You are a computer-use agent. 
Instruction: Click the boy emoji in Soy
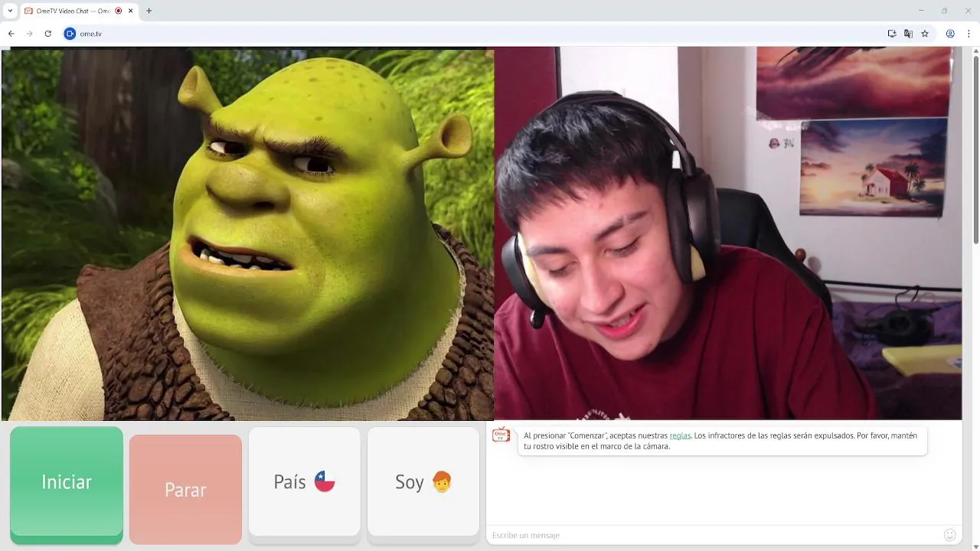442,481
